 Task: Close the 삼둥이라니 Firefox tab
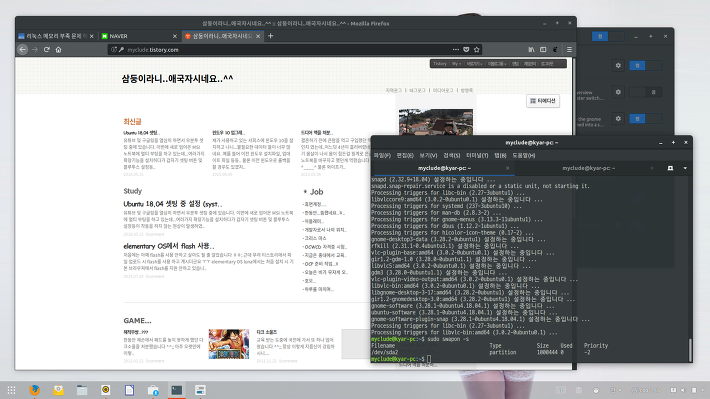tap(258, 36)
